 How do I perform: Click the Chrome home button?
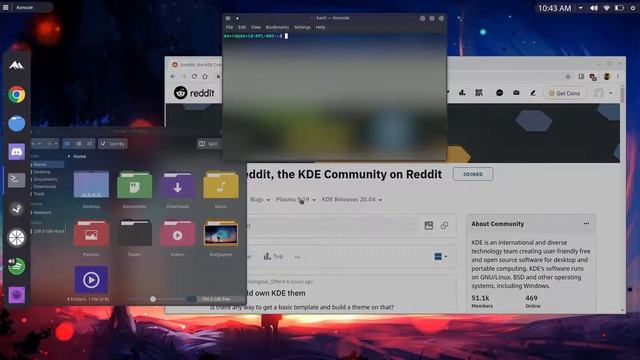(205, 76)
